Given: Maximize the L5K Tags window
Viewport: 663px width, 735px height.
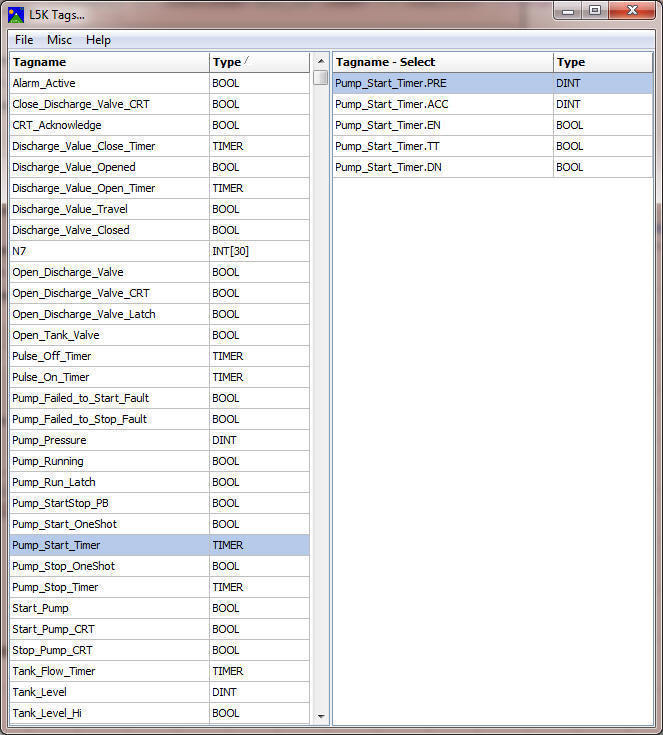Looking at the screenshot, I should 595,10.
